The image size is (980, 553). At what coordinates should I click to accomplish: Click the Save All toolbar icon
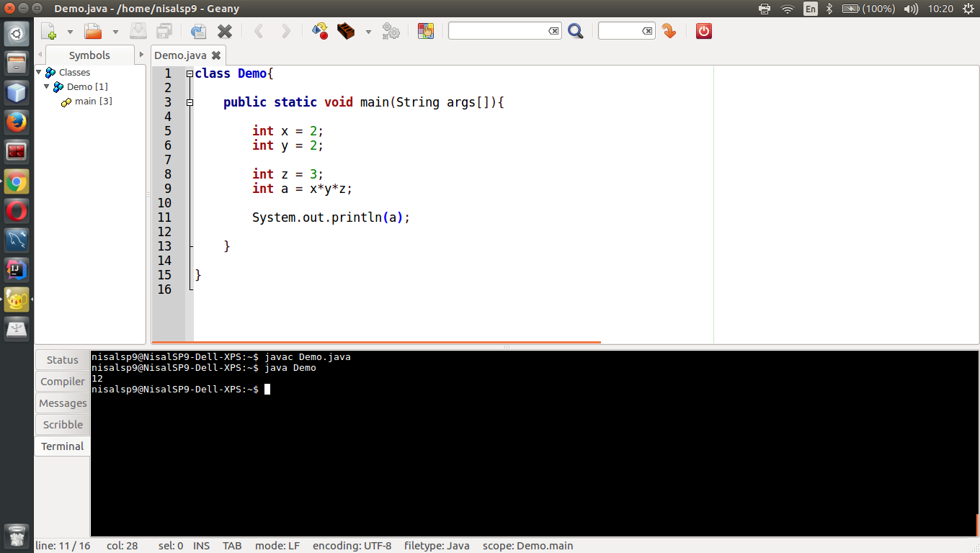point(164,31)
